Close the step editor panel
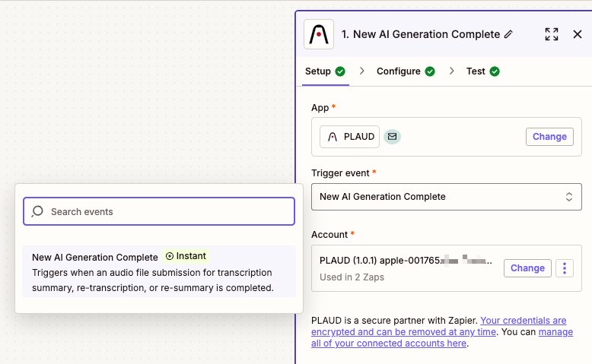The width and height of the screenshot is (592, 364). click(x=578, y=34)
